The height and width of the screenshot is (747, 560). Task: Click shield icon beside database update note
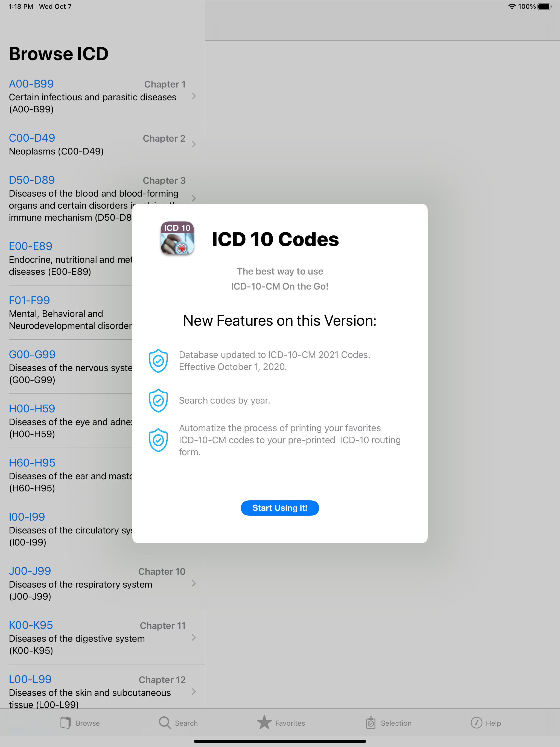[x=158, y=361]
